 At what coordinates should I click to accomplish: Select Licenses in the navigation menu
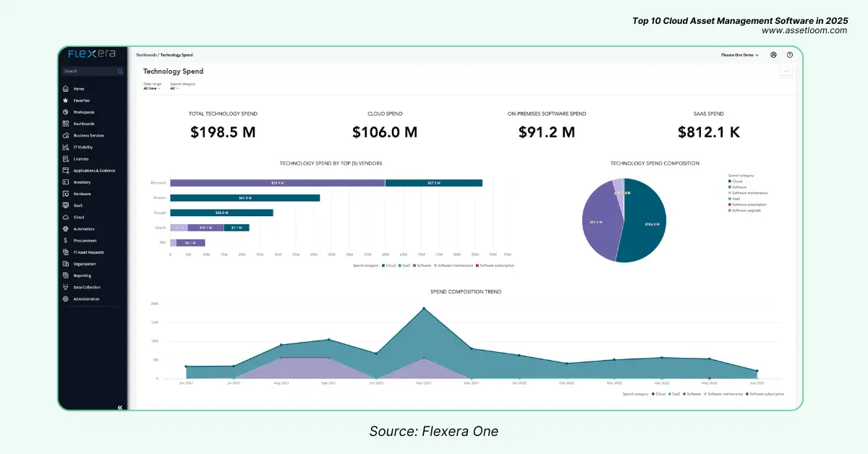tap(80, 159)
